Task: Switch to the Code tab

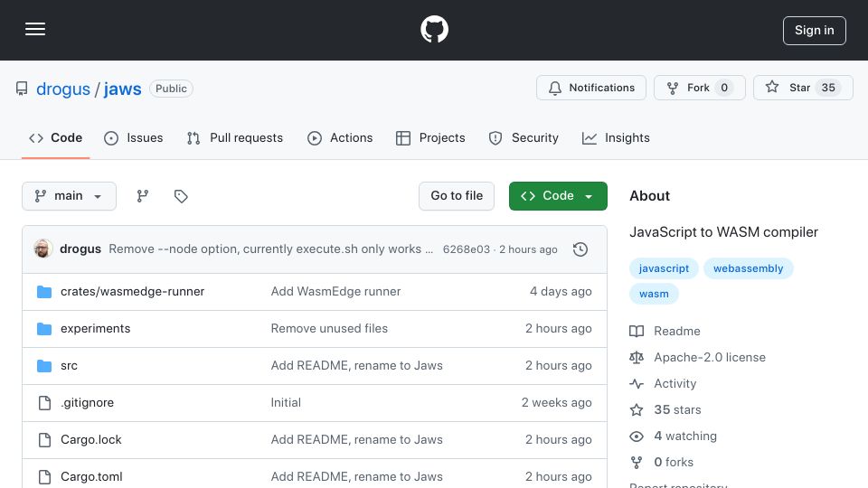Action: point(55,137)
